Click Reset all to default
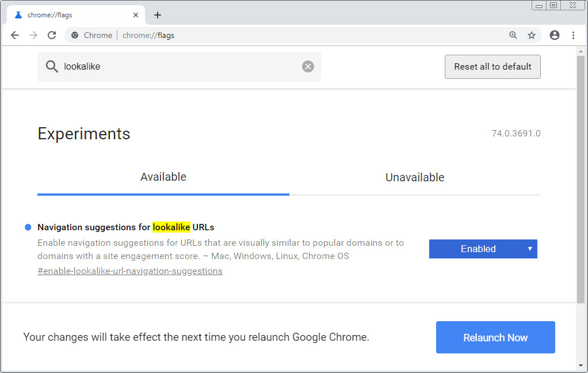This screenshot has width=588, height=373. [x=492, y=66]
